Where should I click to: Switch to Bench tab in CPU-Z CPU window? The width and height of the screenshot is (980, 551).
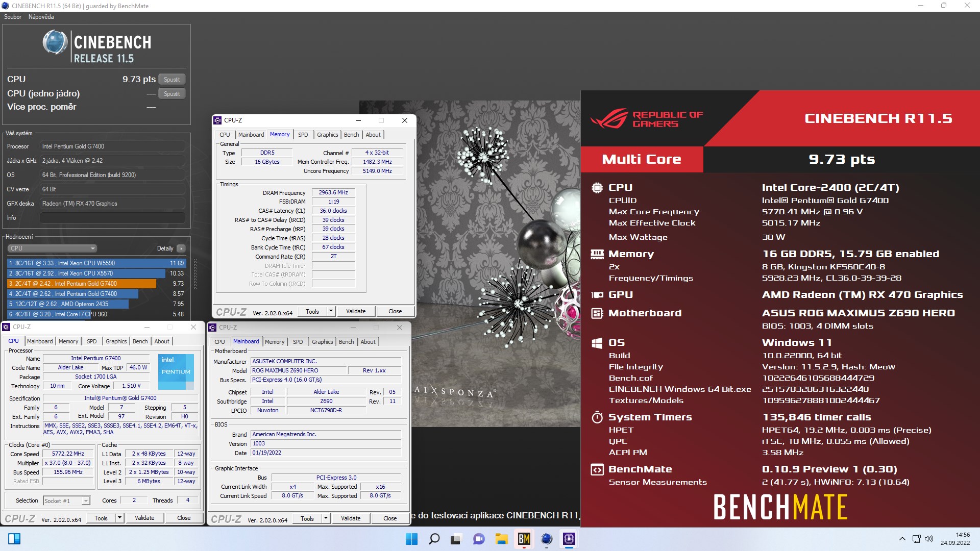coord(140,341)
